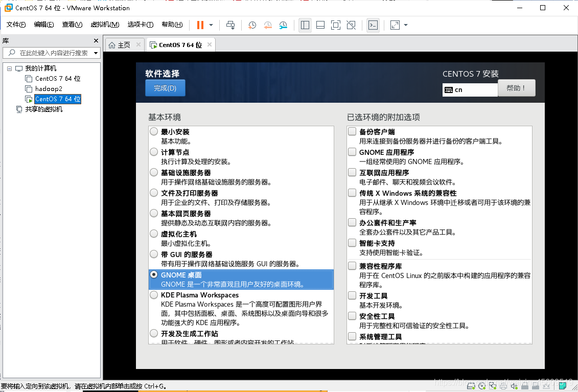Click the 完成(D) button
Screen dimensions: 578x392
[165, 88]
